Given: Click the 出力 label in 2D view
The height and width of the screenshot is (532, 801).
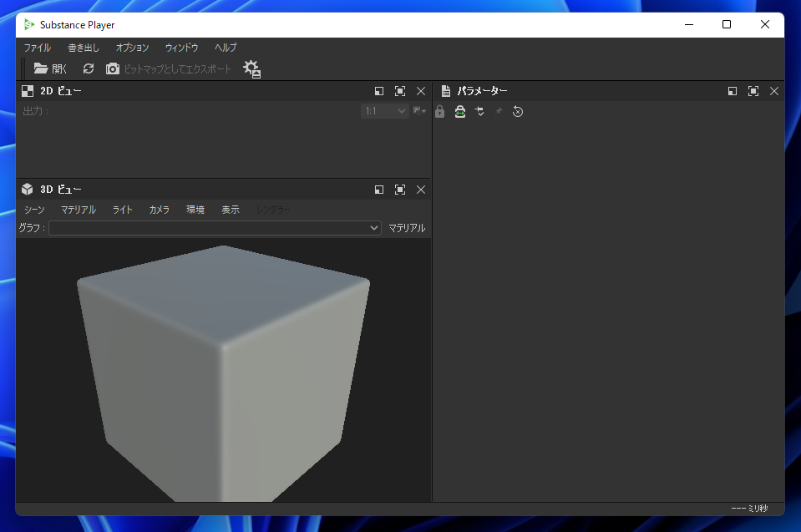Looking at the screenshot, I should click(36, 111).
